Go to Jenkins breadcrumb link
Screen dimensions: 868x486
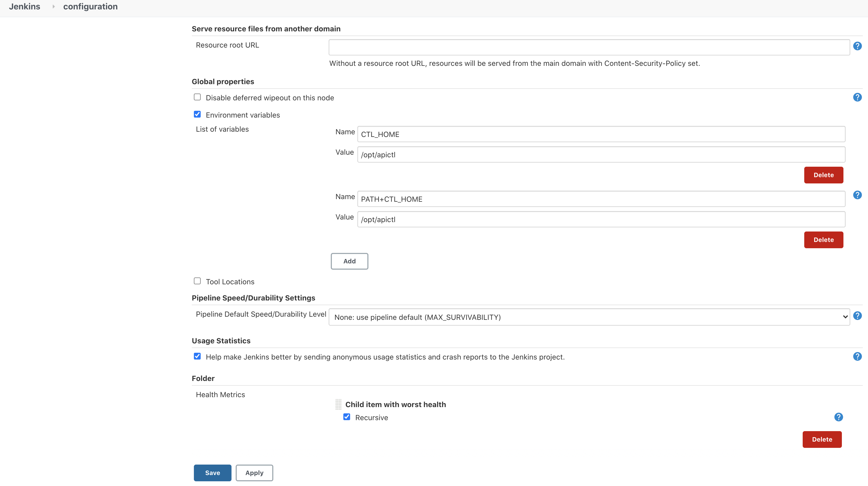(24, 7)
